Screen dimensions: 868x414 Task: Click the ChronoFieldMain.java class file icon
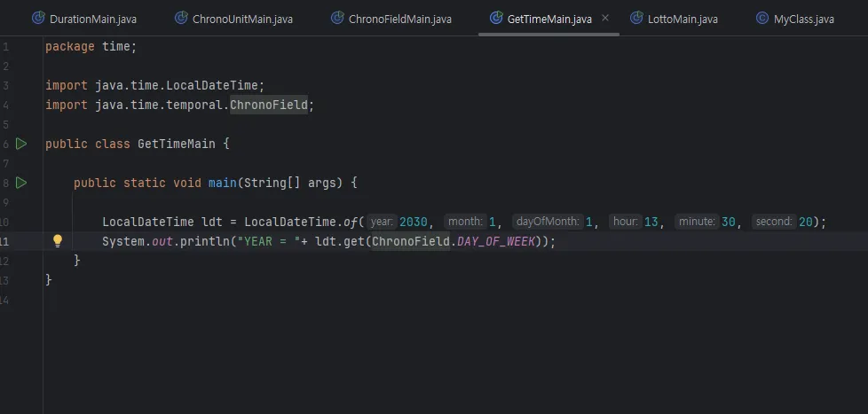pyautogui.click(x=337, y=19)
